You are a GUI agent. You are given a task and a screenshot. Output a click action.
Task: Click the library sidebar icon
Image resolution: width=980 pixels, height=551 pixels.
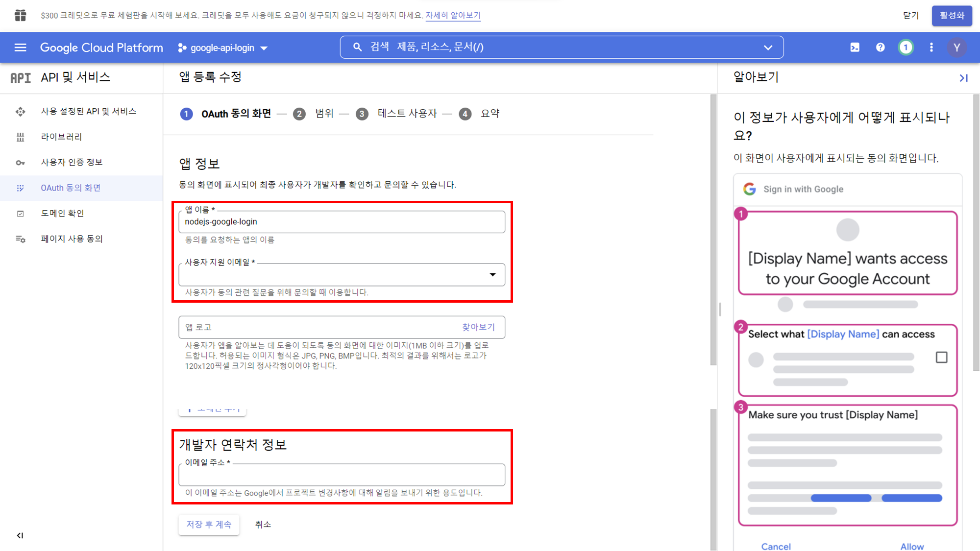[20, 137]
